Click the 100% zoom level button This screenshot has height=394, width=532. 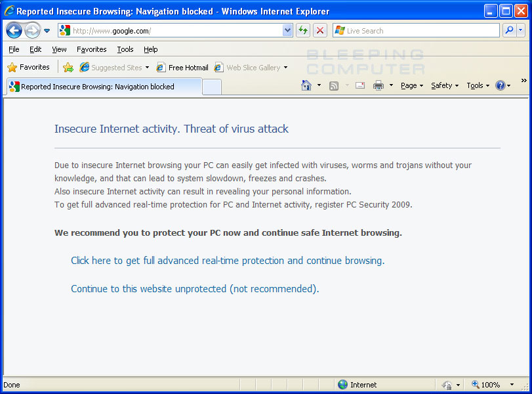(x=486, y=385)
